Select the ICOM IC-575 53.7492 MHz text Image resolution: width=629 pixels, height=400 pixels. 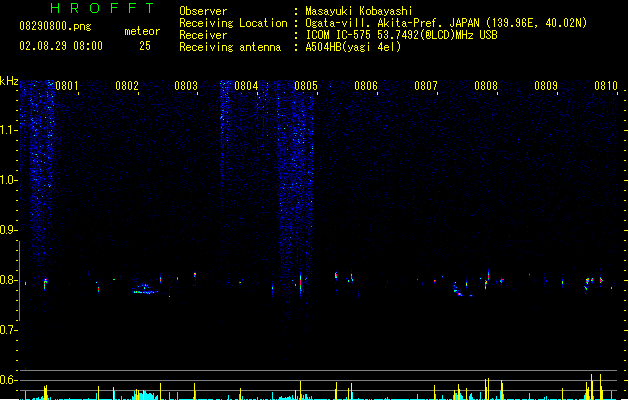pyautogui.click(x=401, y=35)
